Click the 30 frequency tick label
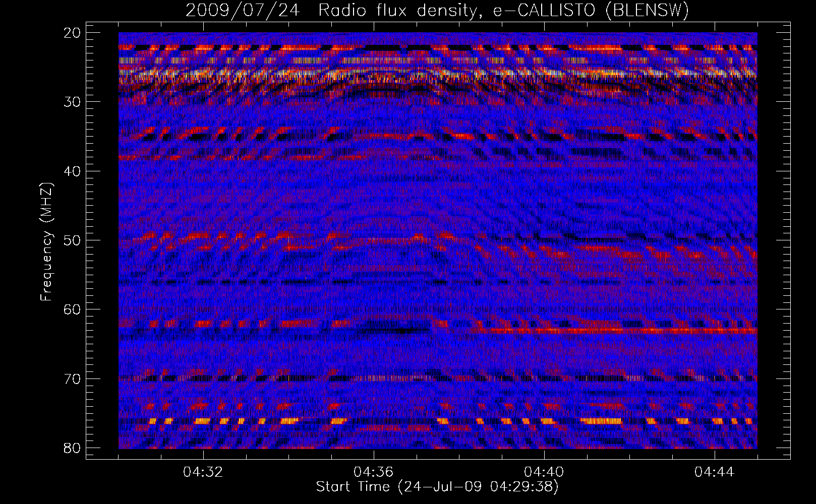Viewport: 816px width, 504px height. (x=73, y=102)
